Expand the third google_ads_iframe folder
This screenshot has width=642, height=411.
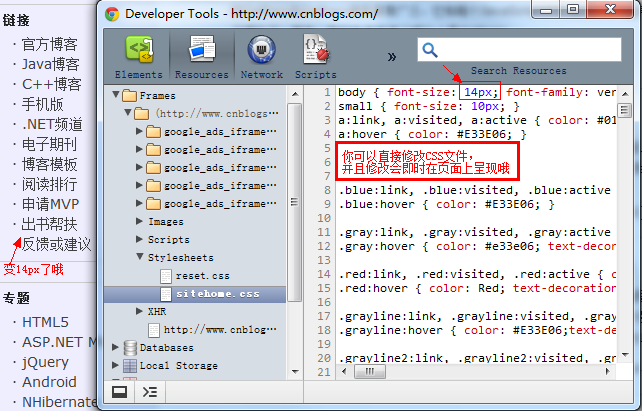(139, 167)
